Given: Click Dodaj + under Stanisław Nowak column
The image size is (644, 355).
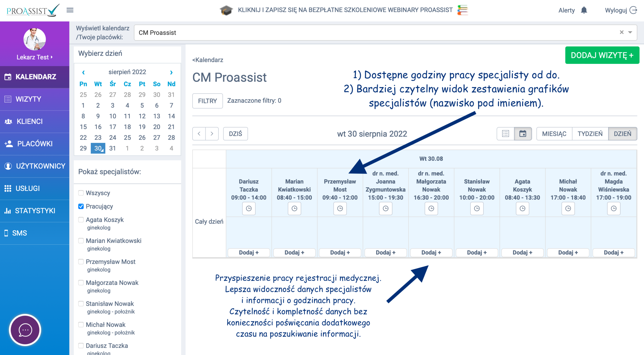Looking at the screenshot, I should tap(477, 252).
